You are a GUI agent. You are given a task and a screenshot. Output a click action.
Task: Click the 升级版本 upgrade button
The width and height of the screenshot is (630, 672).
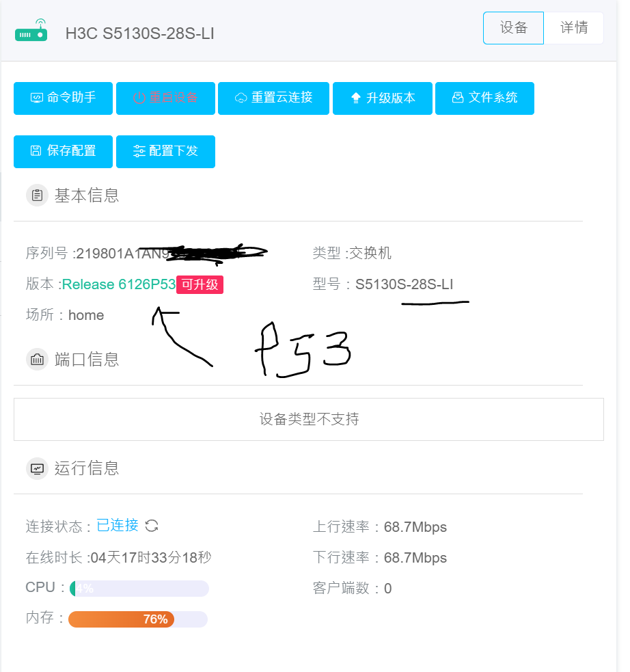pos(383,98)
